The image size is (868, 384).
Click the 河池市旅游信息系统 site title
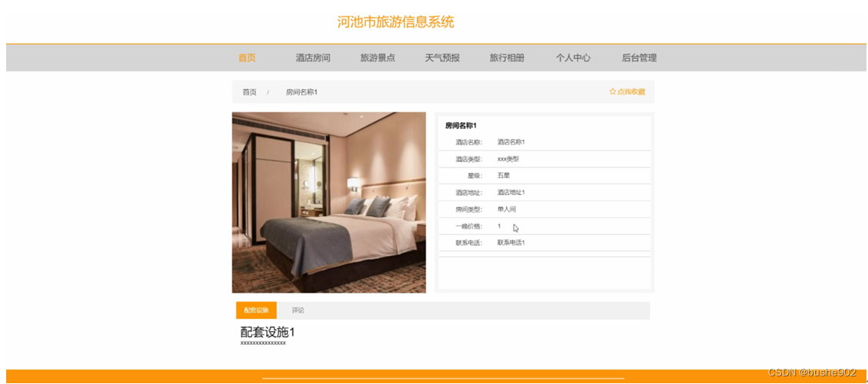coord(396,22)
